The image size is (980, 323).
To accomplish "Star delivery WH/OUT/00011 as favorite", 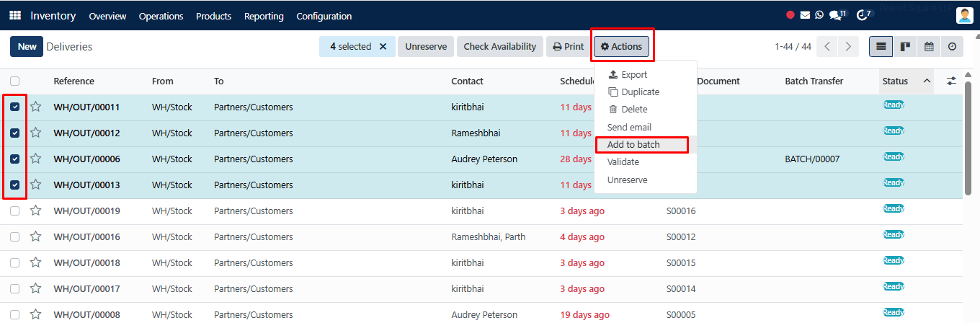I will click(x=35, y=107).
